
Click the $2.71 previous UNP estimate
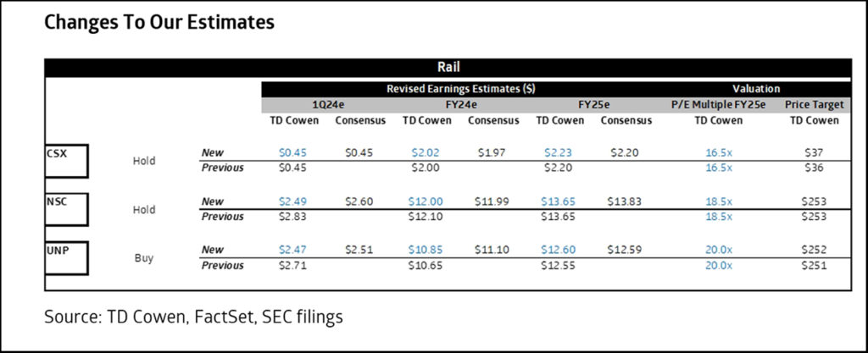pyautogui.click(x=292, y=264)
